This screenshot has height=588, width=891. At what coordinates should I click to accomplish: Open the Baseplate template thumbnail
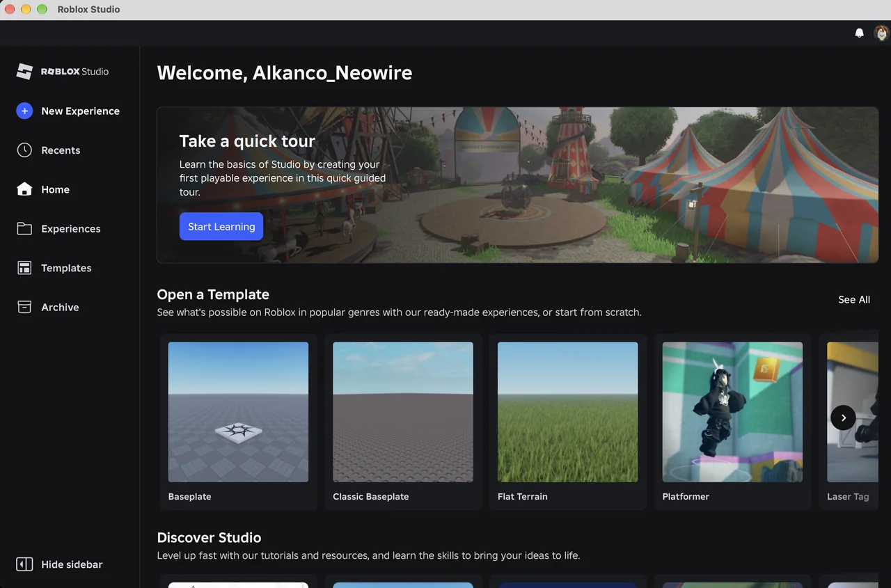(238, 412)
